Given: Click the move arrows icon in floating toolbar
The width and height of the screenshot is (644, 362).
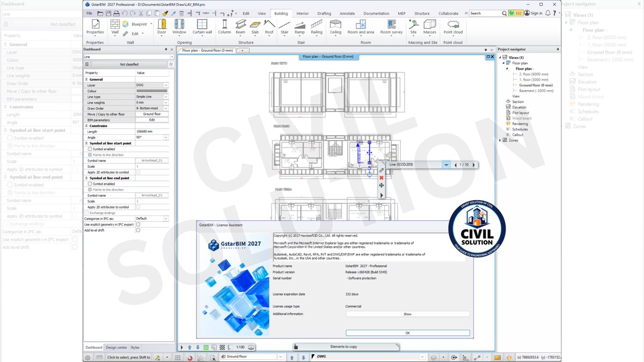Looking at the screenshot, I should coord(382,186).
